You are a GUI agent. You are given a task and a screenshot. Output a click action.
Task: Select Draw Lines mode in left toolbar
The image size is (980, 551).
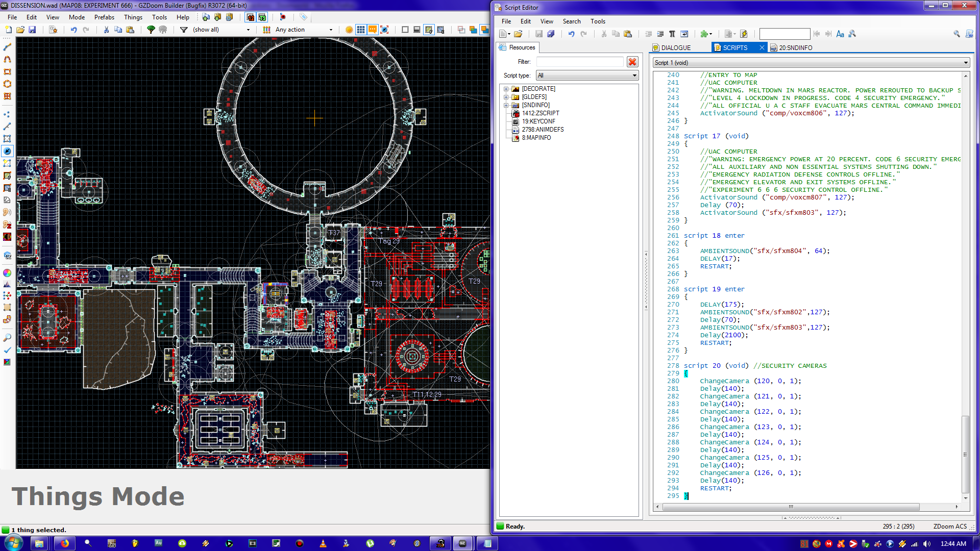click(7, 47)
